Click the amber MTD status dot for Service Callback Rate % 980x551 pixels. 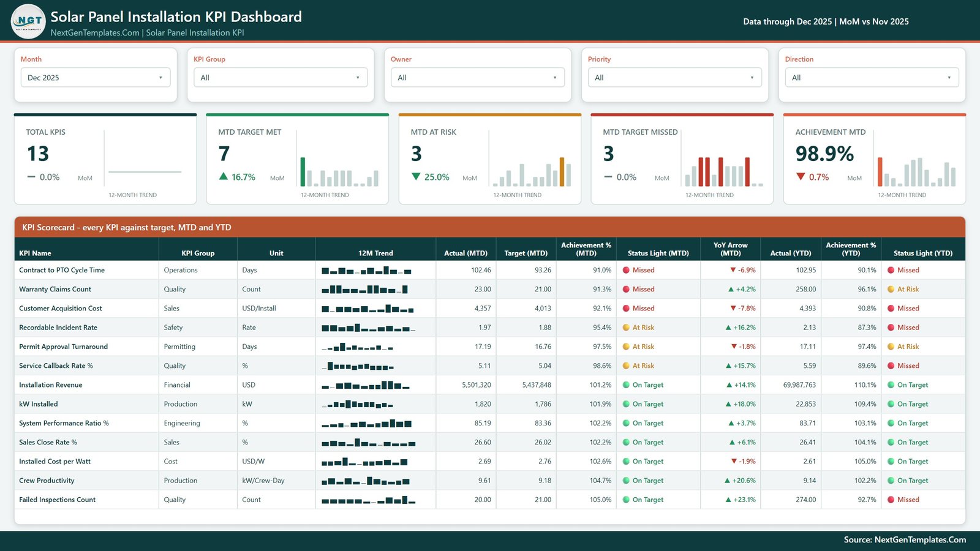coord(626,365)
